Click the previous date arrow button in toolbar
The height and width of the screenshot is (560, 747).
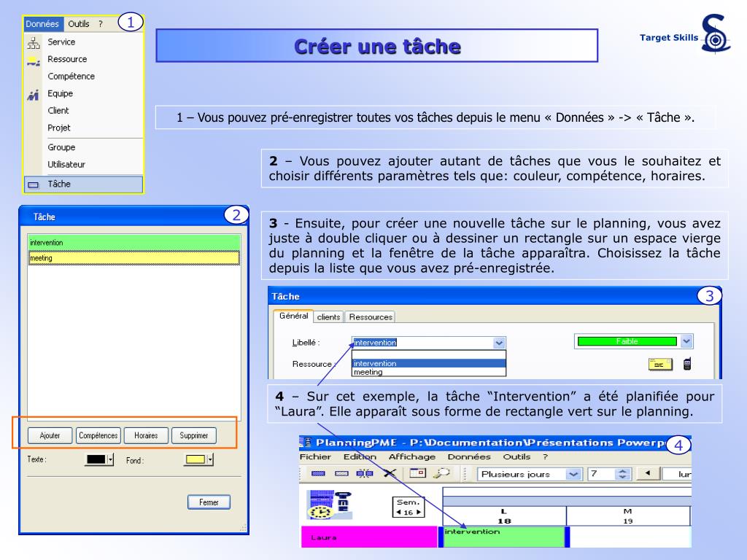[x=648, y=473]
